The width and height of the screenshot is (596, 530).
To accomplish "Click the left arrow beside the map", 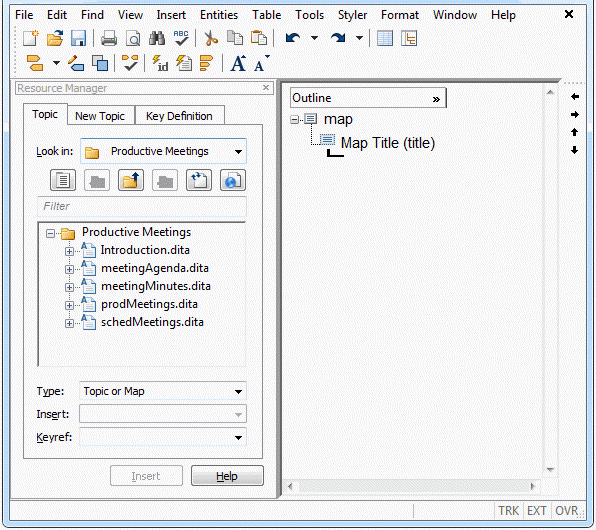I will click(x=575, y=97).
